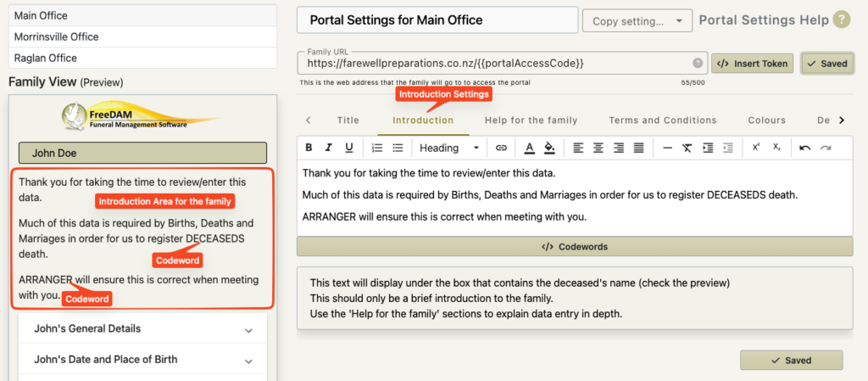
Task: Insert a hyperlink in the editor
Action: pyautogui.click(x=501, y=148)
